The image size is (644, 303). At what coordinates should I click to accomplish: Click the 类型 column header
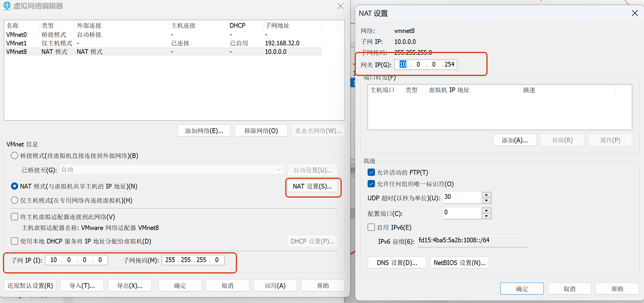(x=57, y=26)
